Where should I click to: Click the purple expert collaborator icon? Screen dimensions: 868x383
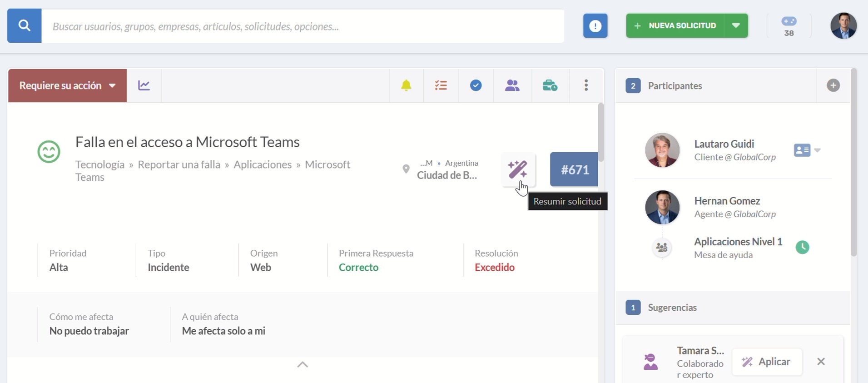click(650, 362)
